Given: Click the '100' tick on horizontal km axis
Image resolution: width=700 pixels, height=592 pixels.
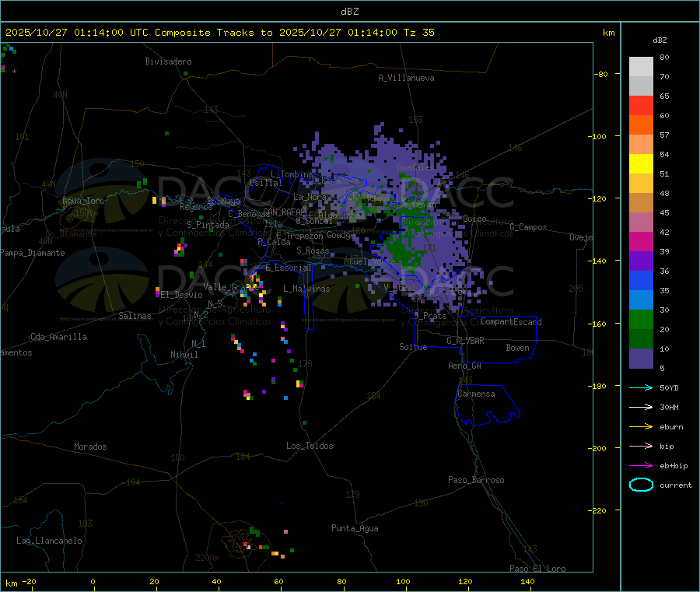Looking at the screenshot, I should (x=403, y=581).
